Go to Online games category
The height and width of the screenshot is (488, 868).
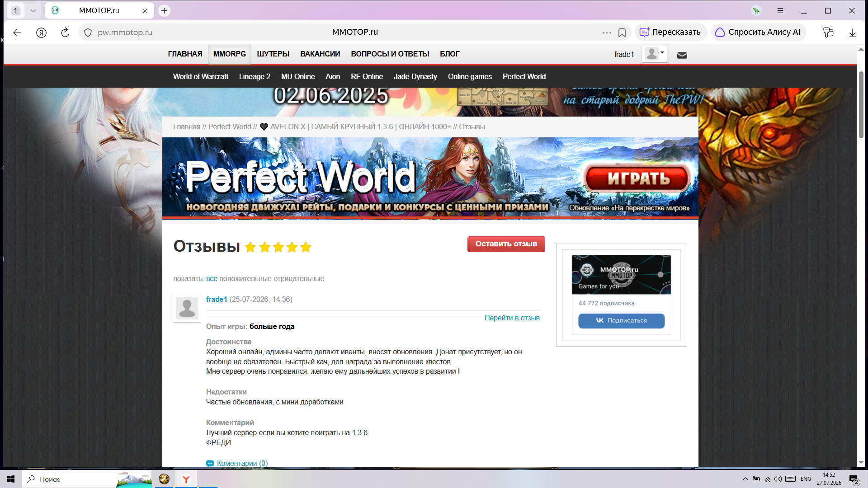point(470,77)
